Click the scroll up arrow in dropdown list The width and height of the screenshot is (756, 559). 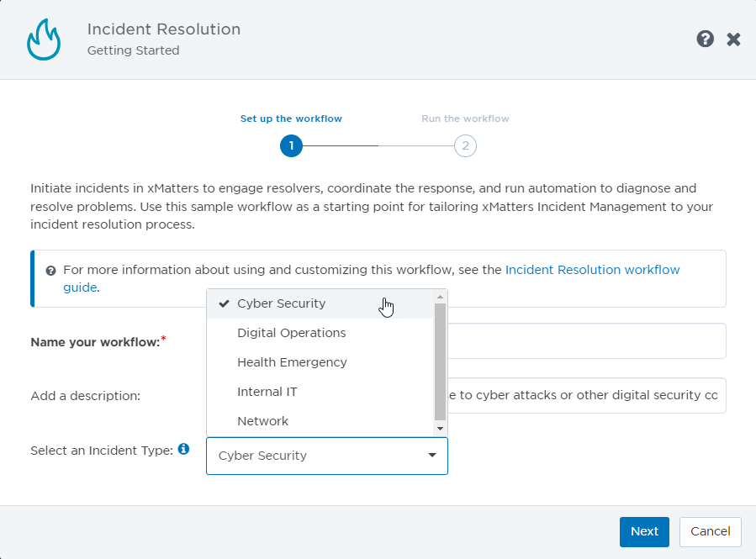[x=440, y=297]
